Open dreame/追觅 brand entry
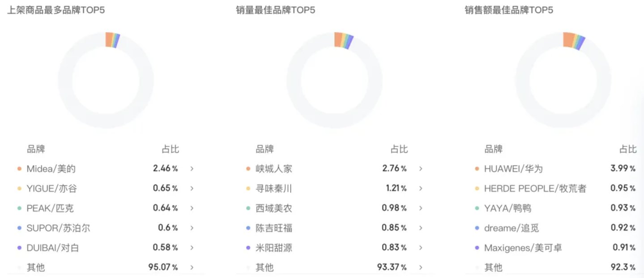Image resolution: width=644 pixels, height=278 pixels. 511,228
